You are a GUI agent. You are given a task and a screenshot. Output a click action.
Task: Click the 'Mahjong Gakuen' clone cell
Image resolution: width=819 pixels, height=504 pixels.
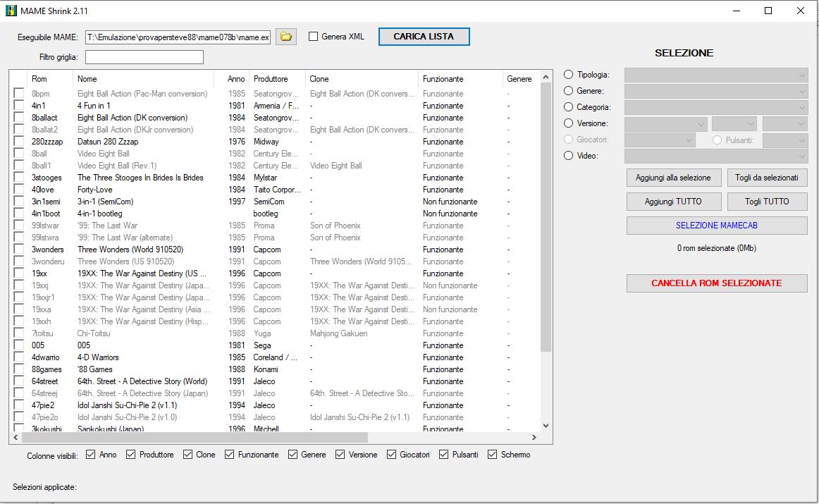(339, 333)
